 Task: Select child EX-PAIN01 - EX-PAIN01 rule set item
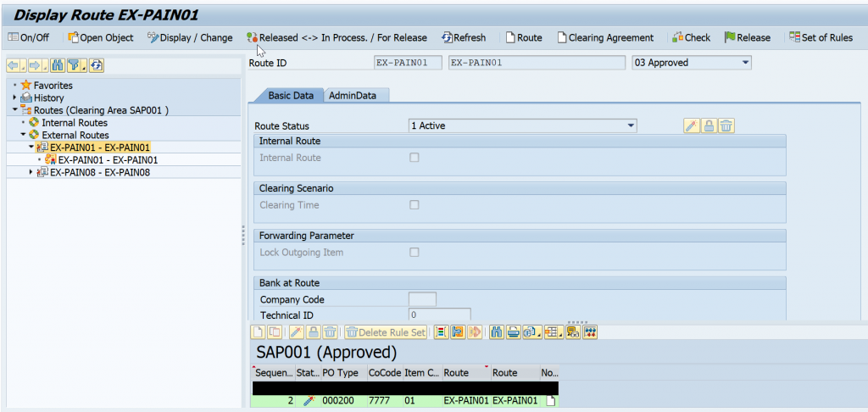click(x=108, y=160)
